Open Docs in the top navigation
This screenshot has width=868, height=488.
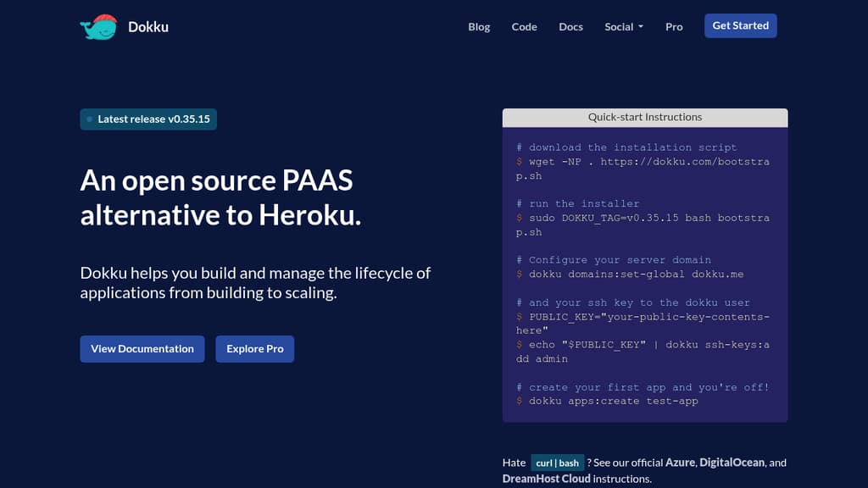coord(570,27)
